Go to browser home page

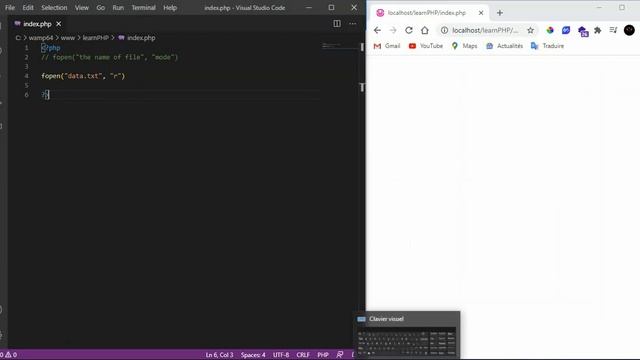(x=425, y=30)
